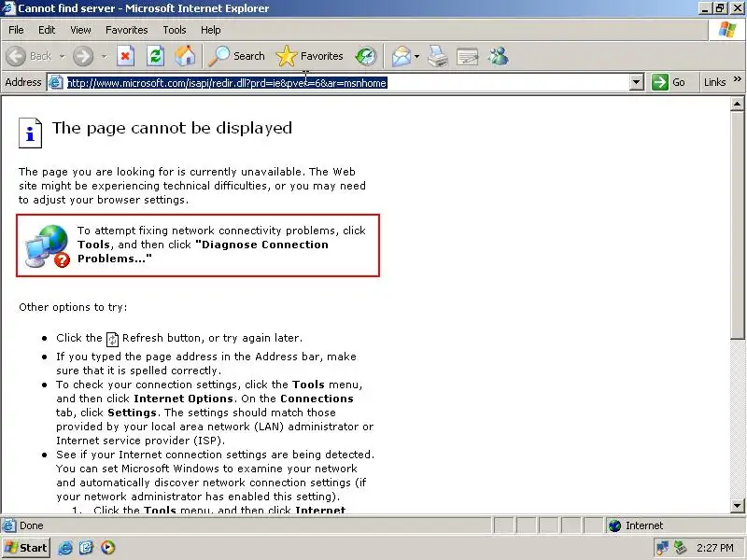This screenshot has width=747, height=560.
Task: Open the Favorites pane star button
Action: [x=309, y=56]
